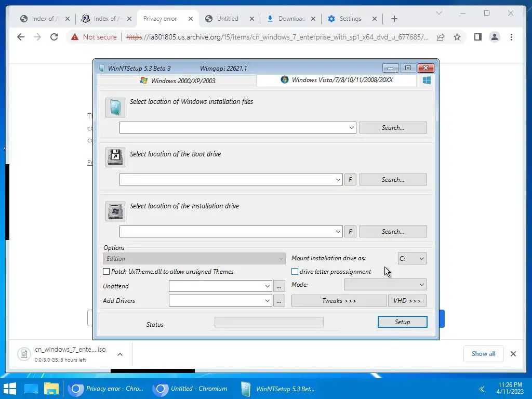
Task: Open Mount Installation drive letter dropdown
Action: (x=412, y=259)
